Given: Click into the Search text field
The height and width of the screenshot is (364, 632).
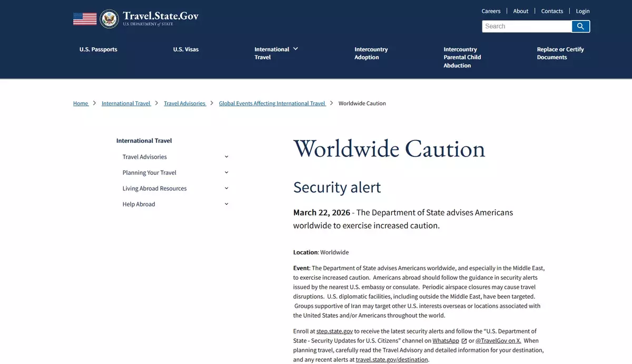Looking at the screenshot, I should pos(527,26).
